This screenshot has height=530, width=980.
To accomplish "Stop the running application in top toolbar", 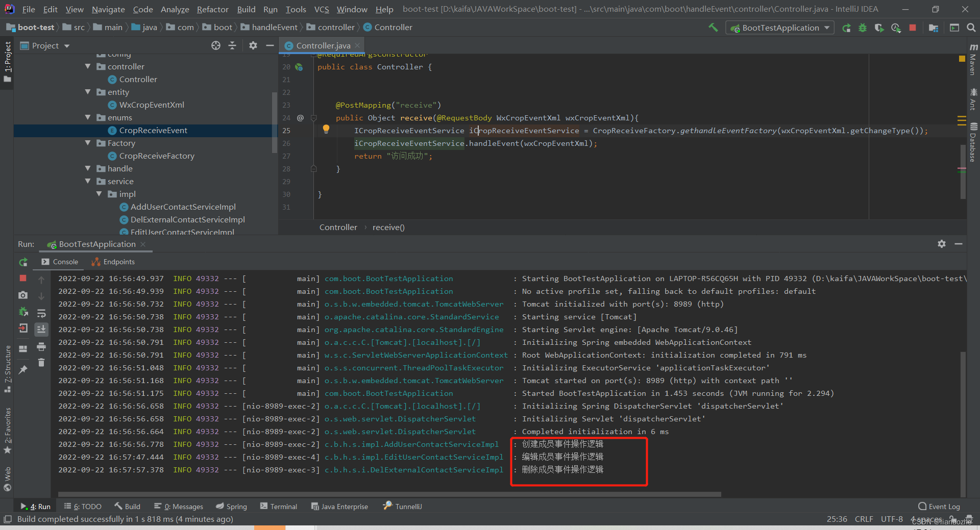I will tap(913, 28).
